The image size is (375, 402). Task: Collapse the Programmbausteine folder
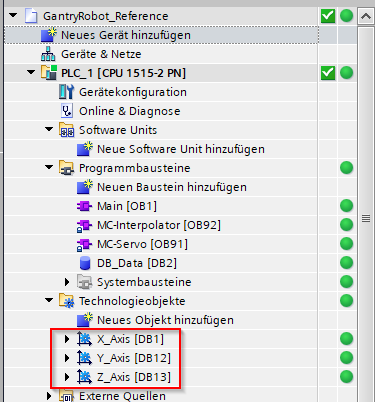(49, 167)
